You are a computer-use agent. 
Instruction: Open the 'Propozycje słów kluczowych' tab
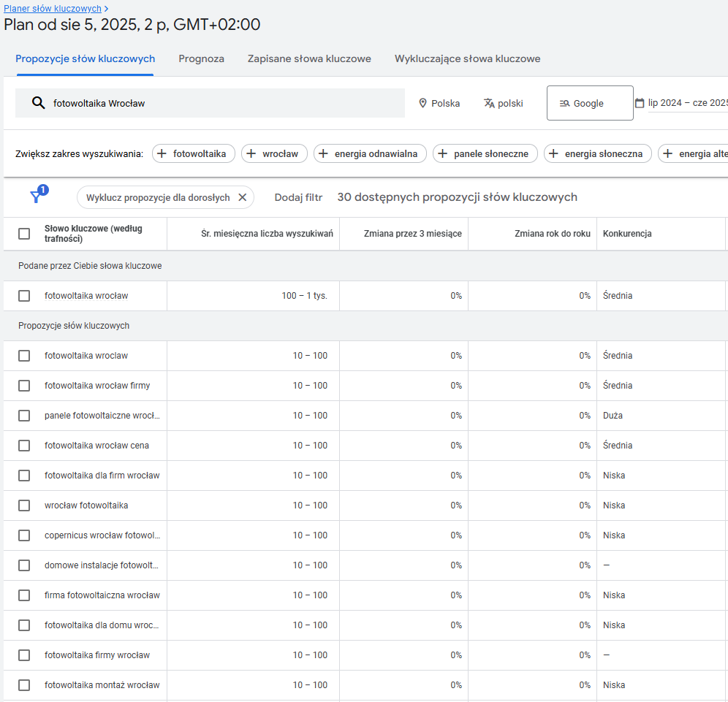coord(85,59)
